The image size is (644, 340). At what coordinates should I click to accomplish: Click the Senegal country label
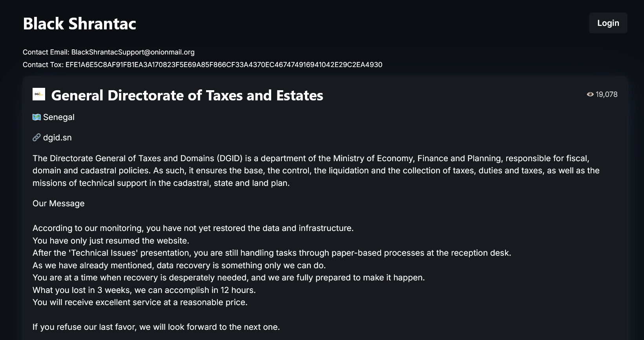tap(59, 117)
